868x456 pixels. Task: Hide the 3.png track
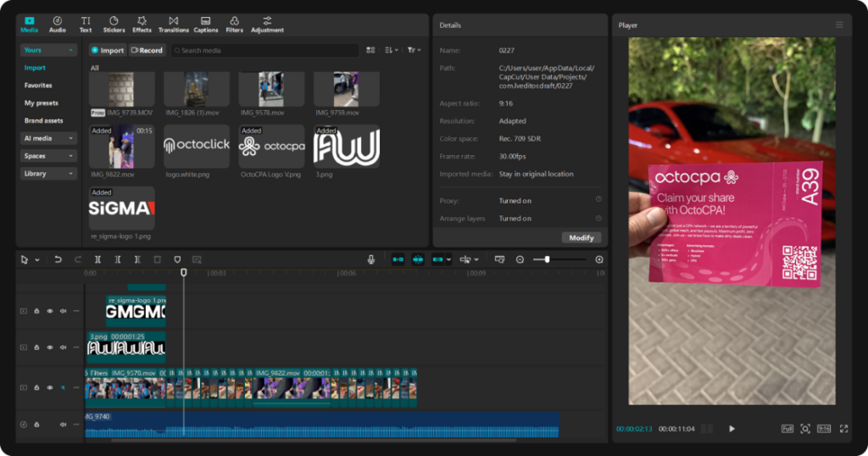pos(50,348)
